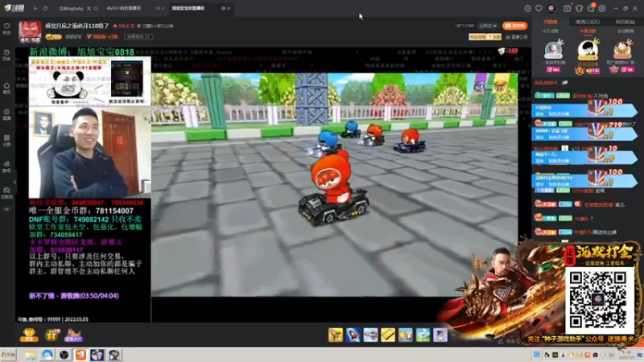Click the second-ranked fan avatar on the left
The width and height of the screenshot is (644, 362).
[x=553, y=51]
